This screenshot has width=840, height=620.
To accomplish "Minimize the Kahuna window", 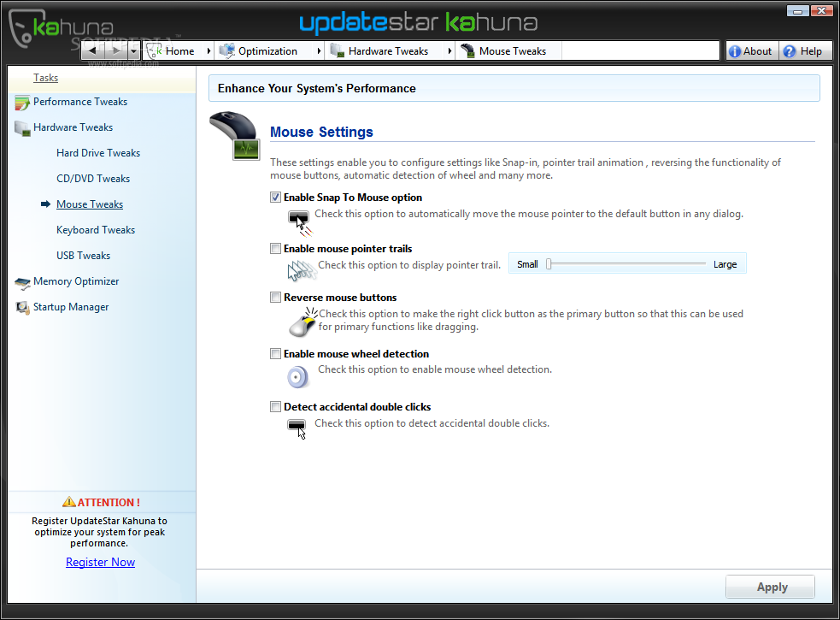I will [797, 11].
